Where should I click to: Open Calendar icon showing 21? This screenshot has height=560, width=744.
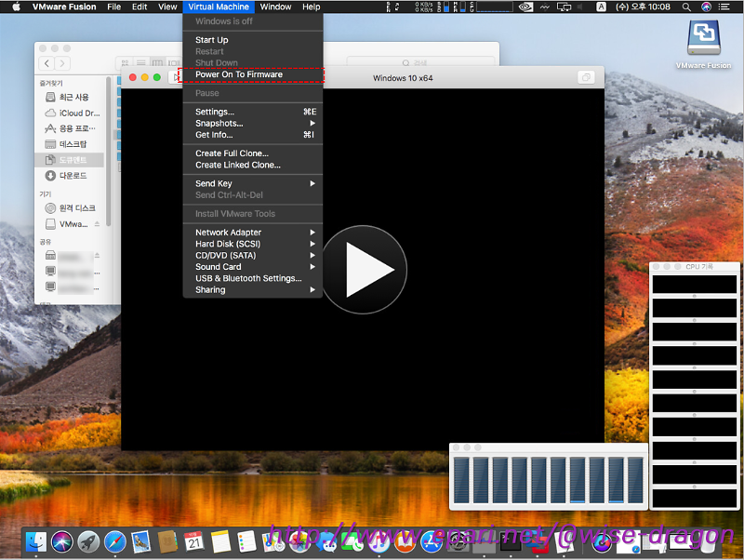click(x=194, y=542)
